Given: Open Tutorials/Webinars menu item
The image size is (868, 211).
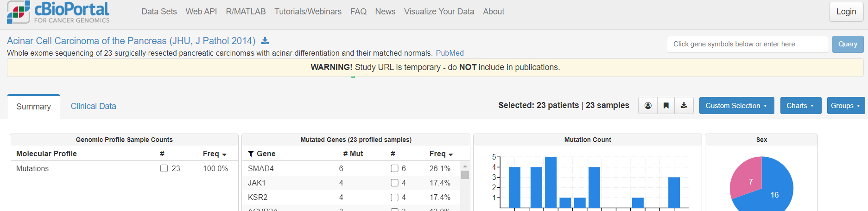Looking at the screenshot, I should point(308,12).
